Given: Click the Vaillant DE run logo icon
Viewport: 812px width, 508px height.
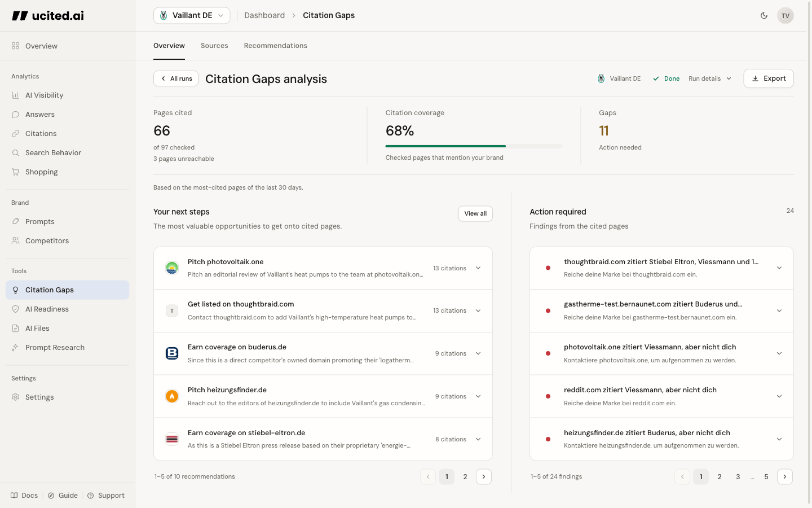Looking at the screenshot, I should pos(601,78).
